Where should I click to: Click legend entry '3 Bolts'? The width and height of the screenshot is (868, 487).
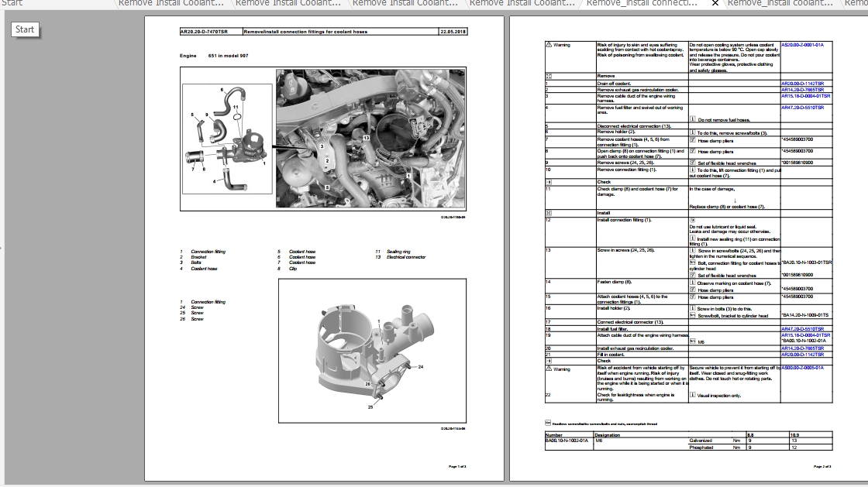(x=191, y=262)
